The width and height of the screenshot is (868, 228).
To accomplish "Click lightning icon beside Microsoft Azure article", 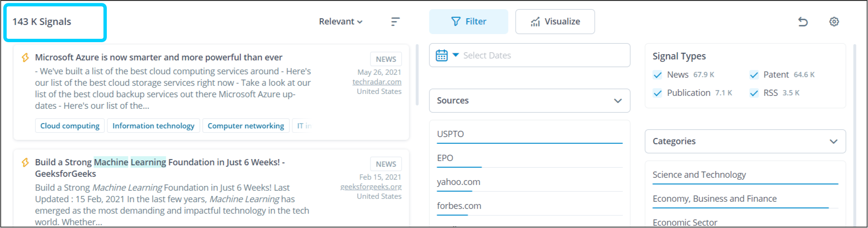I will (25, 57).
